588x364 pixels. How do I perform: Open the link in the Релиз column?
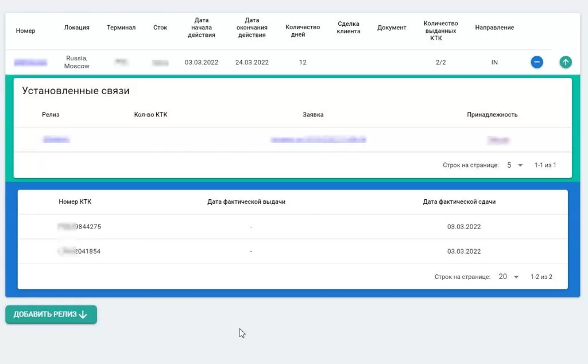tap(56, 140)
